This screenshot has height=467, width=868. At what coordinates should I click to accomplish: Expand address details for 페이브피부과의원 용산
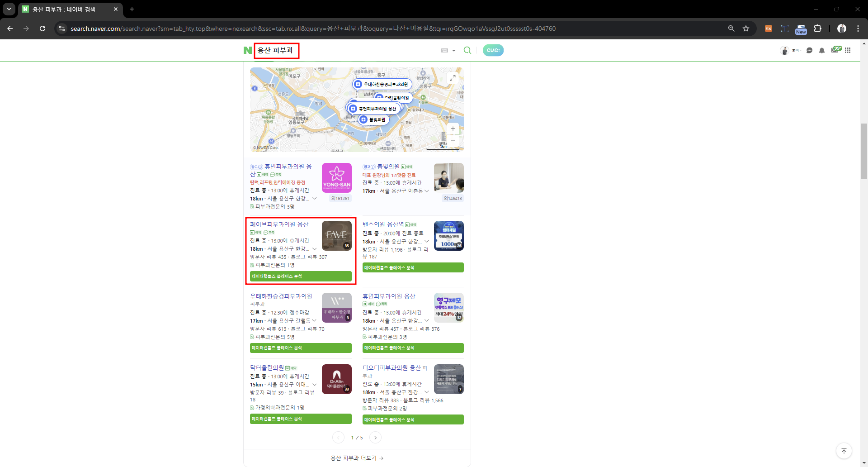(x=315, y=249)
